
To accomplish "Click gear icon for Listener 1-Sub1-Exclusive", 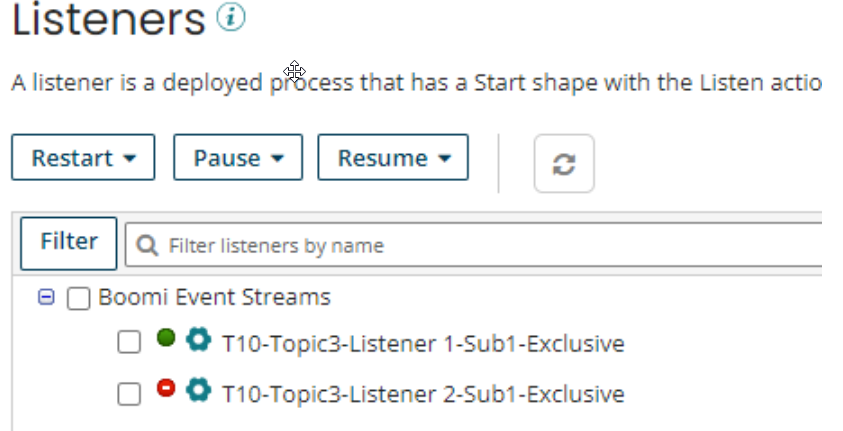I will pyautogui.click(x=199, y=341).
